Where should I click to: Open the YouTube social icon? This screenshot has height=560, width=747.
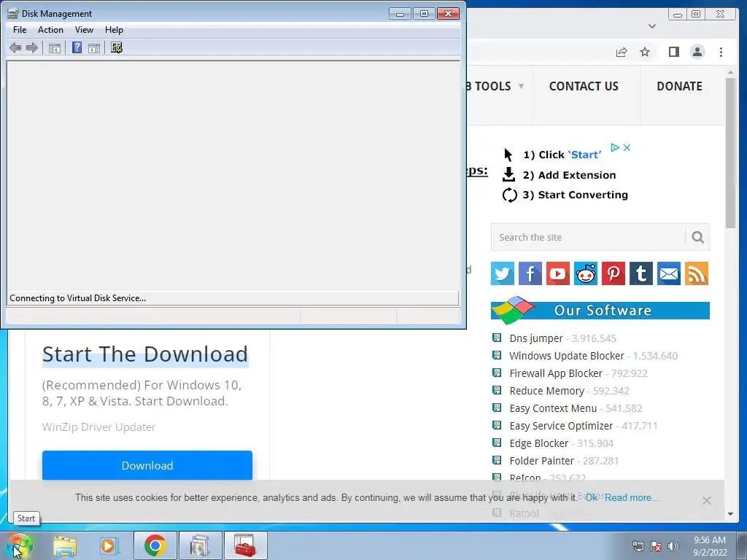pos(558,273)
